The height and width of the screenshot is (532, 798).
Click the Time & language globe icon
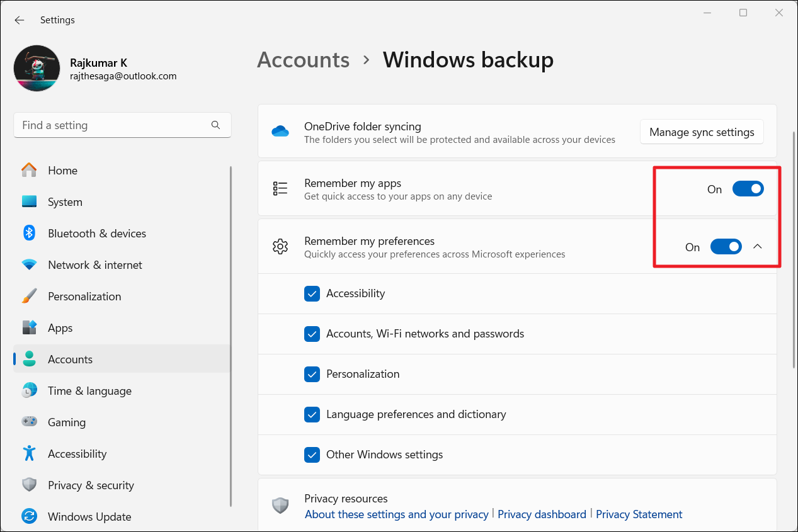coord(29,391)
